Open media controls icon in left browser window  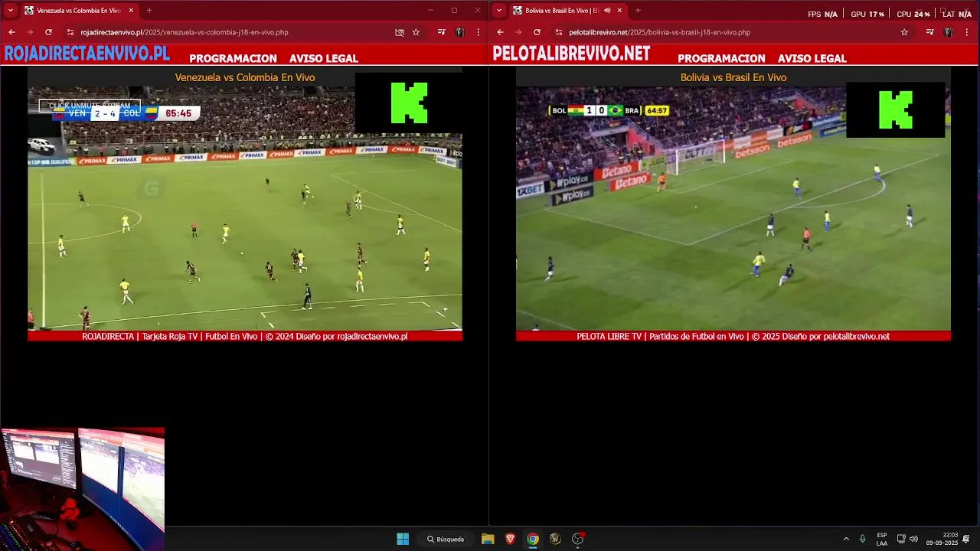(441, 32)
